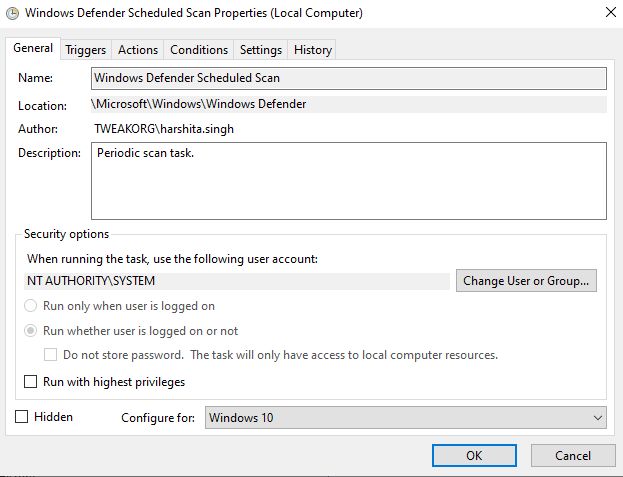
Task: Open the Triggers tab
Action: click(85, 50)
